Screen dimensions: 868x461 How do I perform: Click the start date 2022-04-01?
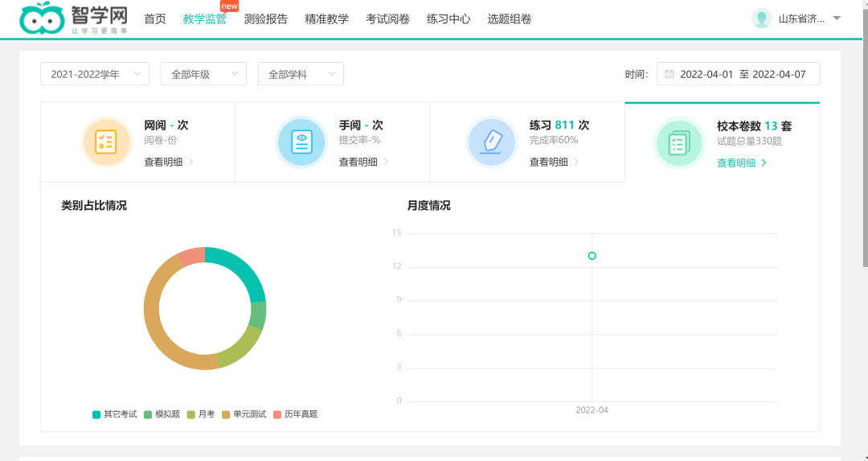point(706,74)
